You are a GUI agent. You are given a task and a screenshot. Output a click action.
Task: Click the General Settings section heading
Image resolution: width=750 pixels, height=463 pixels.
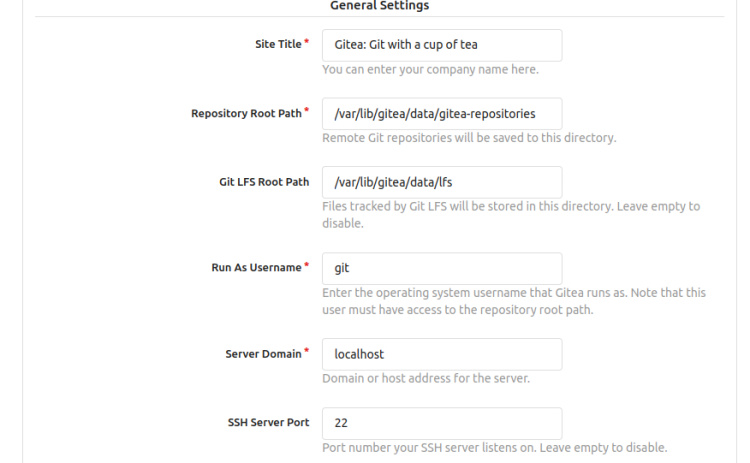click(379, 6)
